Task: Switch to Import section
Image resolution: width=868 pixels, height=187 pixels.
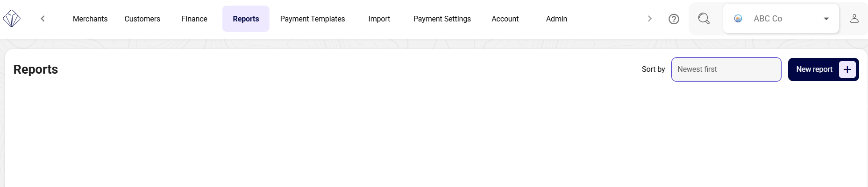Action: (x=379, y=19)
